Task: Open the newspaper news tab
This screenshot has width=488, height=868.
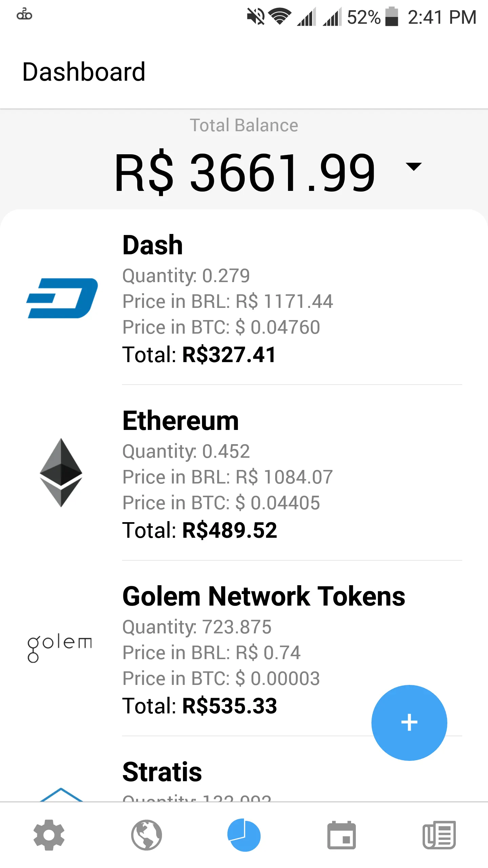Action: point(439,835)
